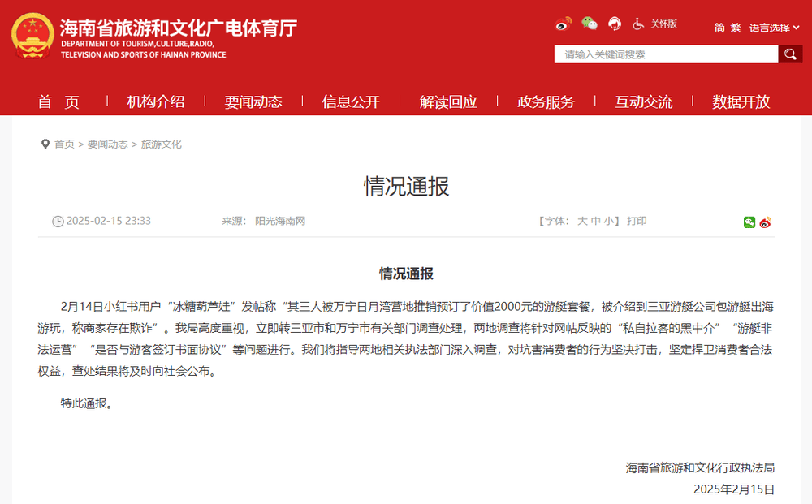Select the 数据开放 tab
Screen dimensions: 812x504
coord(740,101)
